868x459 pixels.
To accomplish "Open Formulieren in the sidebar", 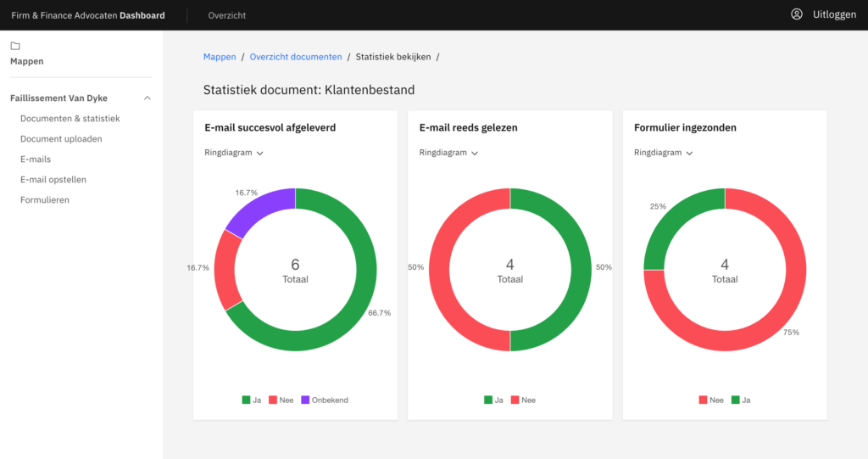I will (x=45, y=200).
